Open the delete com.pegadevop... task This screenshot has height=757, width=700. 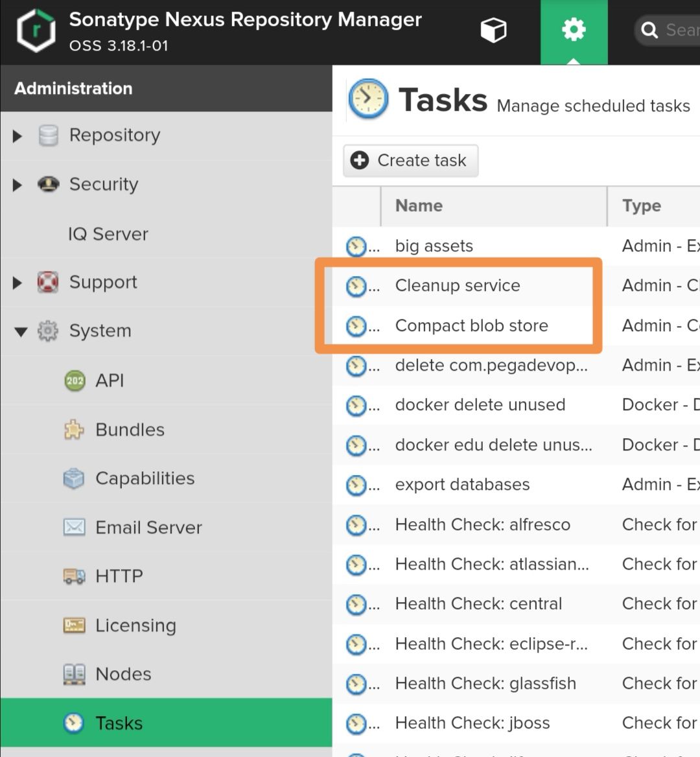491,366
